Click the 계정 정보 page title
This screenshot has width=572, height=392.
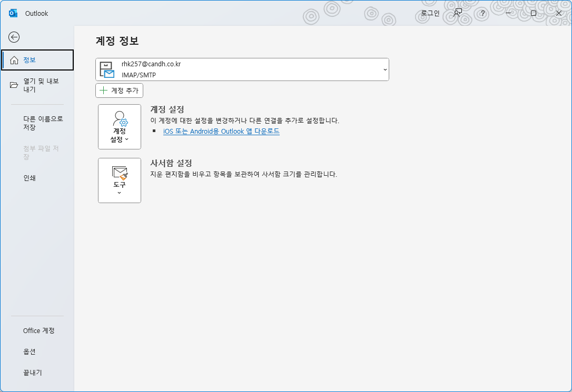pyautogui.click(x=117, y=41)
